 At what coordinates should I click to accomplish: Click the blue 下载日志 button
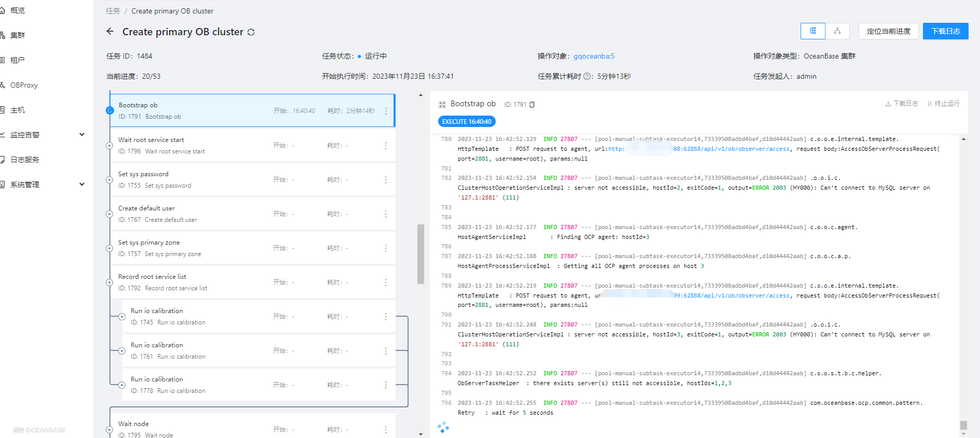[x=946, y=31]
